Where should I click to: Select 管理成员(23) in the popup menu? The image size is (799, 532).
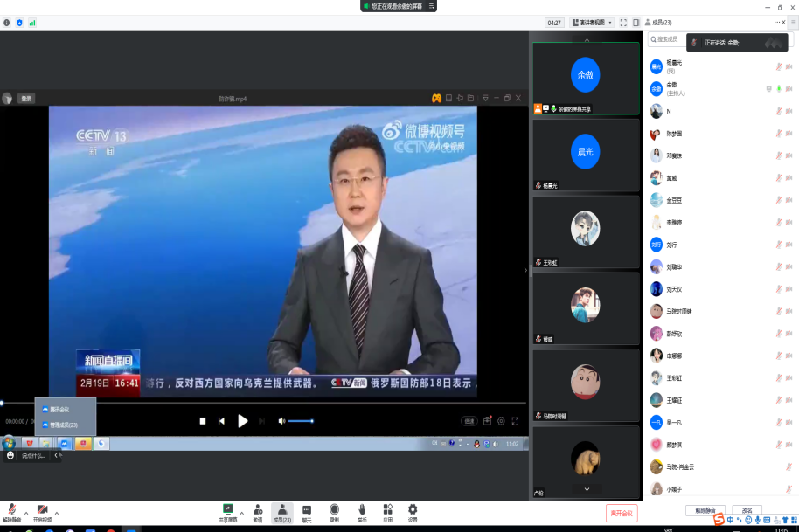[64, 425]
